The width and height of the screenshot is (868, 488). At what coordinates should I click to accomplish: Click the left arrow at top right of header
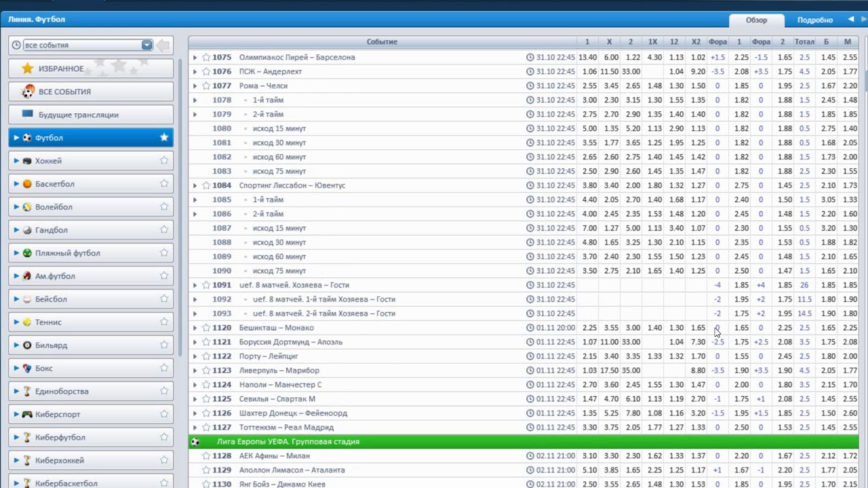[x=851, y=19]
